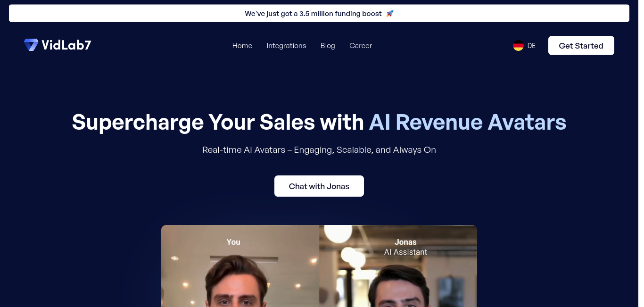Image resolution: width=644 pixels, height=307 pixels.
Task: Select the Jonas AI Assistant video panel
Action: point(398,266)
